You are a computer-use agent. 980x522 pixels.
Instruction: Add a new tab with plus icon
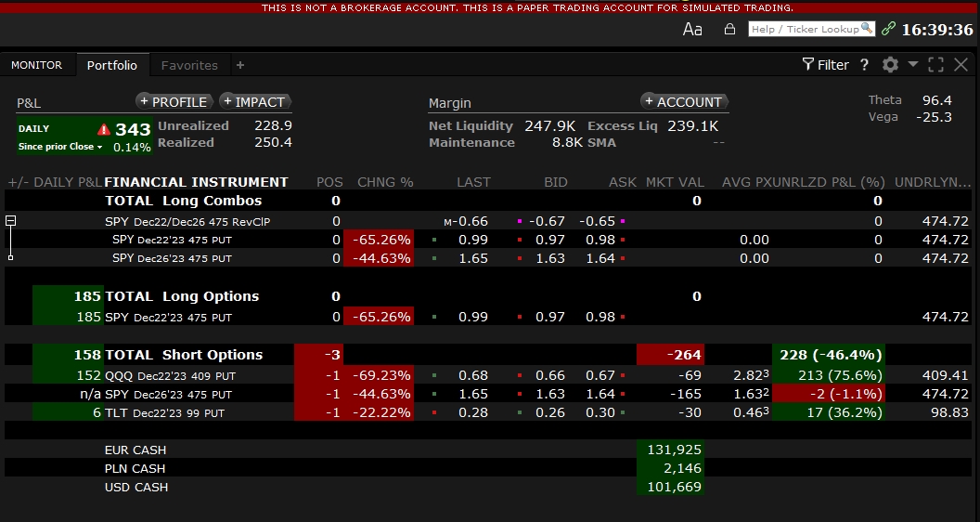click(240, 65)
